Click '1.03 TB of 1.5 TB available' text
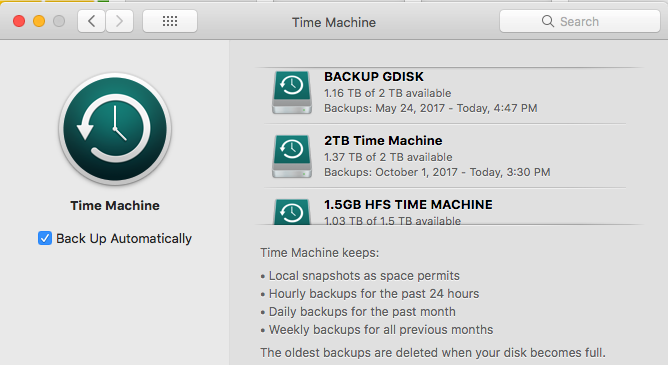668x365 pixels. (x=392, y=221)
